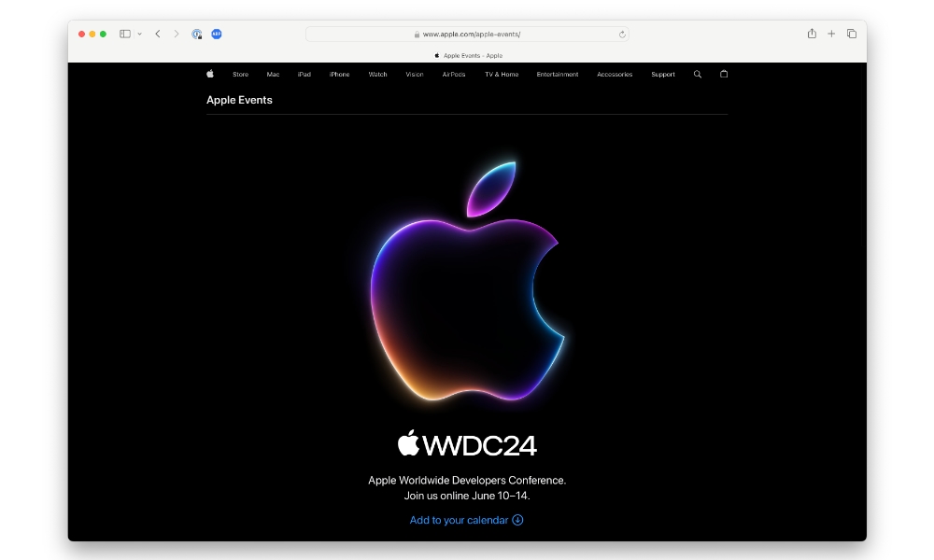Click the glowing Apple logo artwork
This screenshot has width=934, height=560.
468,281
